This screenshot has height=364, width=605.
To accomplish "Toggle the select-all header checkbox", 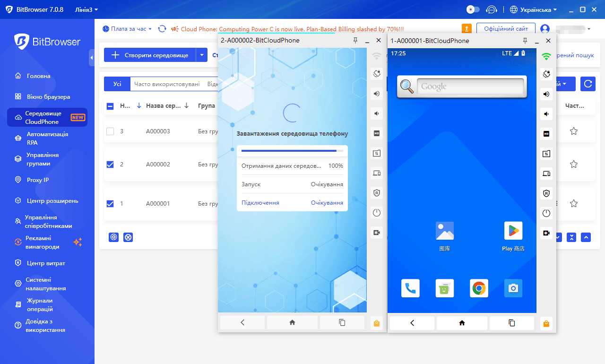I will (110, 106).
